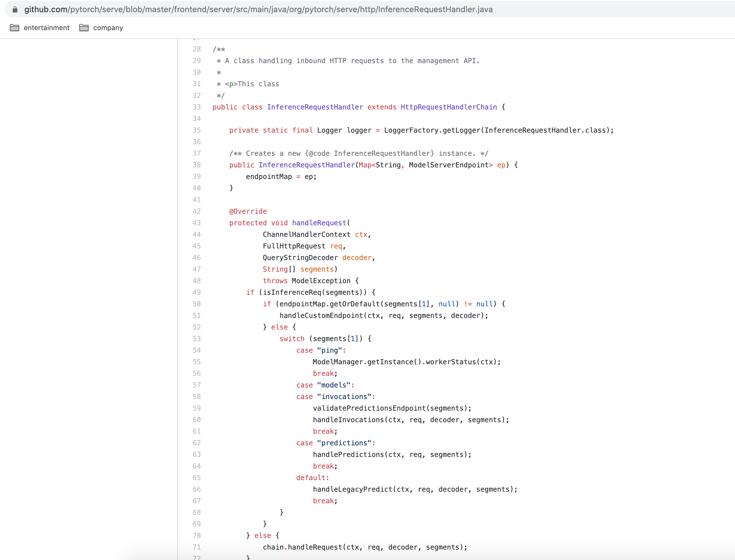
Task: Click line number 37 above the constructor
Action: (x=196, y=153)
